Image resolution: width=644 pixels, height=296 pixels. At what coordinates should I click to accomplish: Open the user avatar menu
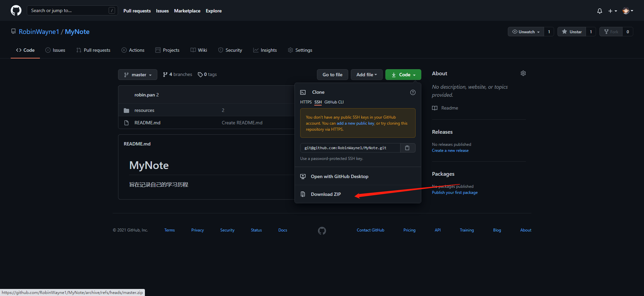(x=628, y=11)
